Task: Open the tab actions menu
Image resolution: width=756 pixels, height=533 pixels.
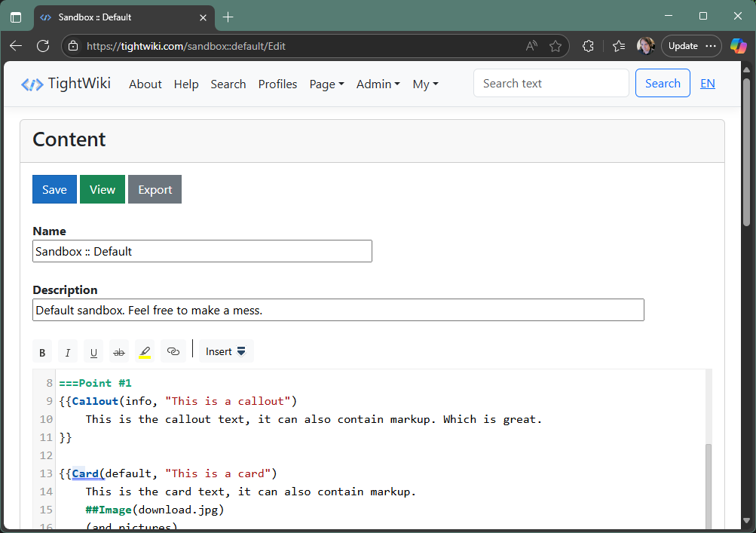Action: pyautogui.click(x=16, y=17)
